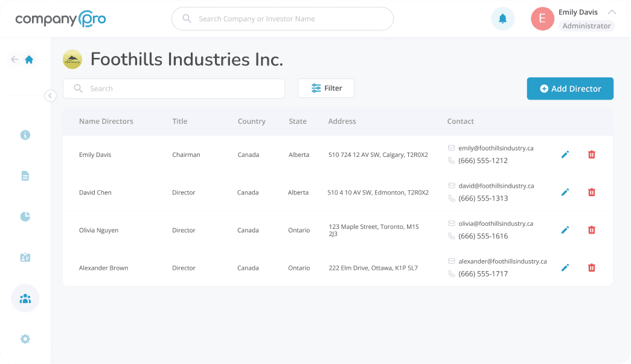Expand the Emily Davis user menu chevron
Image resolution: width=631 pixels, height=364 pixels.
coord(612,12)
